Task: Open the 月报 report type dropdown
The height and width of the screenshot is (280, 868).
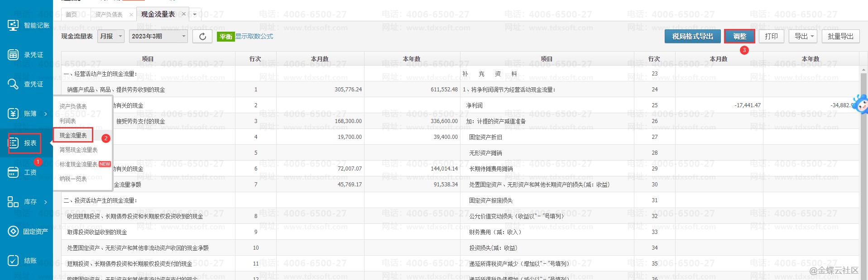Action: [x=110, y=36]
